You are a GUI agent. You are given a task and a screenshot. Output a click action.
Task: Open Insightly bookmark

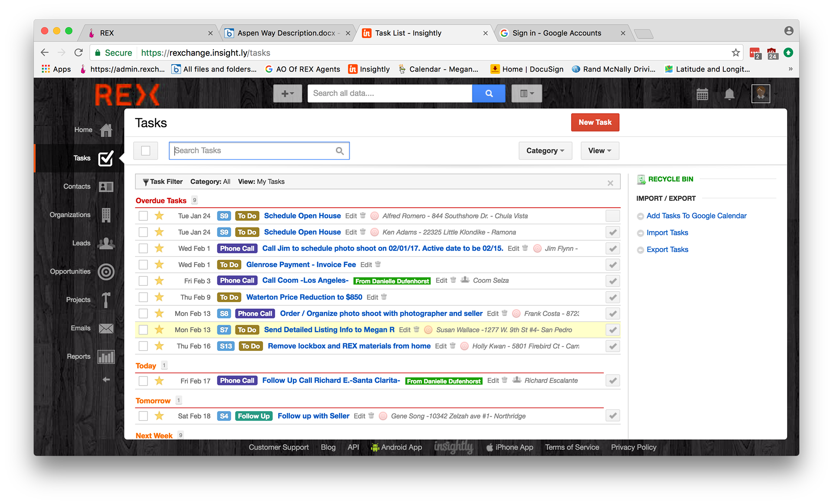[369, 69]
